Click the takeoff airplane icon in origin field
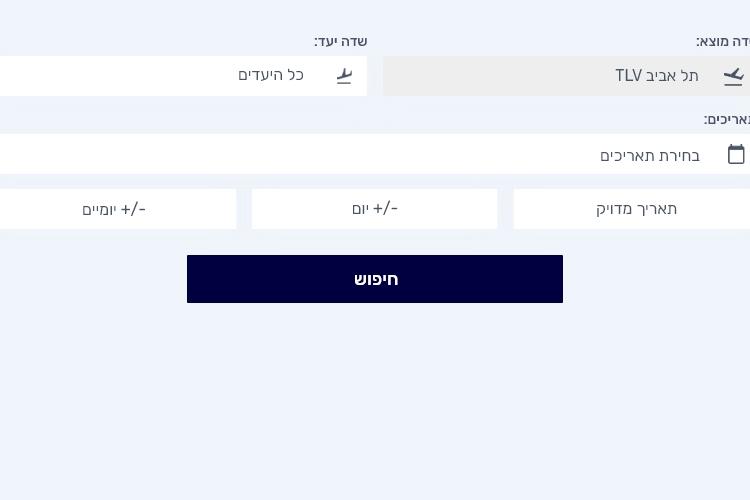Screen dimensions: 750x500 point(733,77)
